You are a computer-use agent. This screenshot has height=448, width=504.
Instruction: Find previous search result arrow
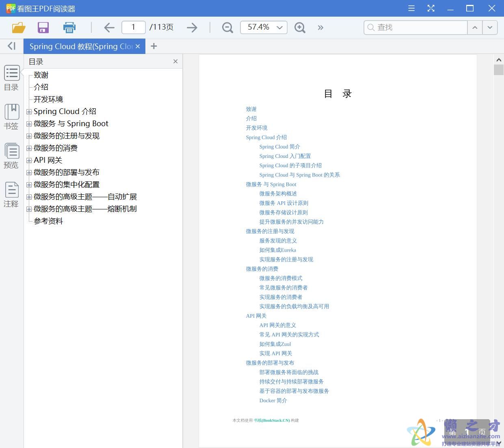click(x=475, y=28)
